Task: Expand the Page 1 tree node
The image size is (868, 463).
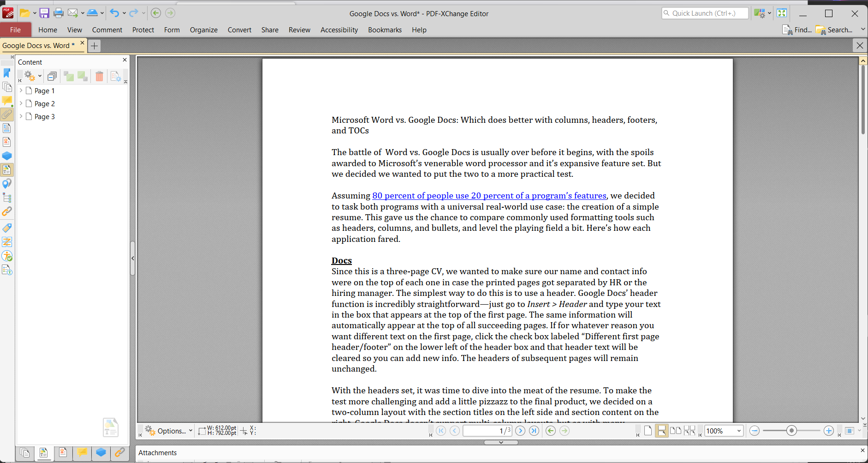Action: (21, 90)
